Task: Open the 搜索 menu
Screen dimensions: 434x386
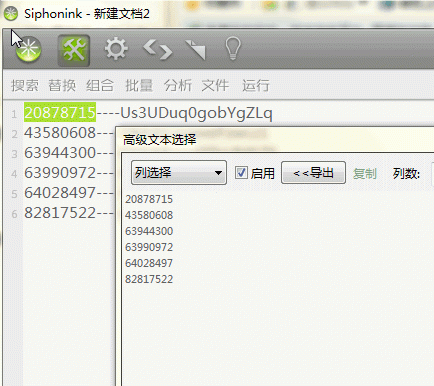Action: [x=25, y=86]
